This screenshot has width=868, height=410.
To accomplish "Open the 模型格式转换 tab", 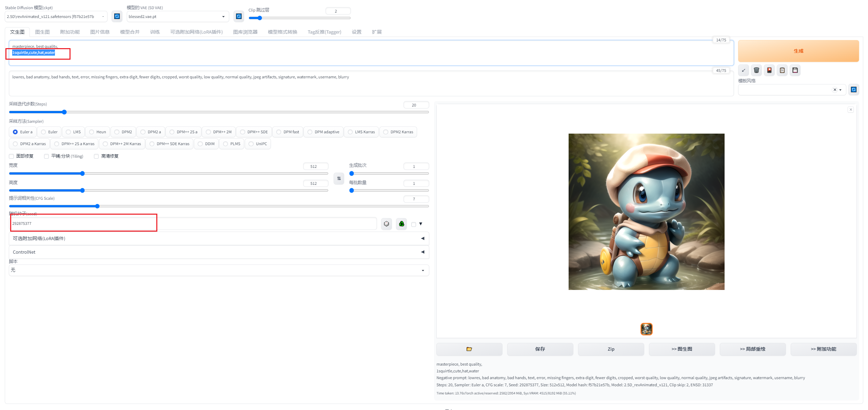I will click(x=282, y=32).
